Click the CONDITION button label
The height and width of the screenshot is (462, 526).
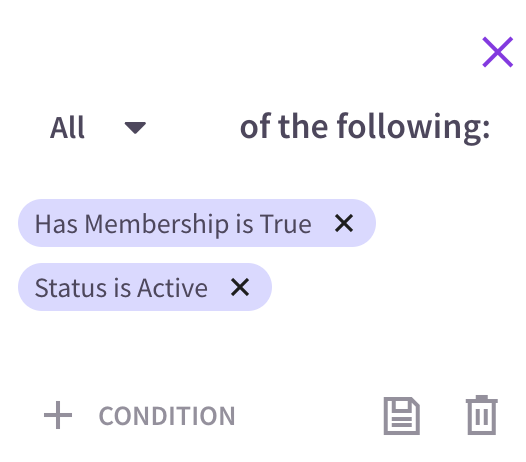click(167, 416)
